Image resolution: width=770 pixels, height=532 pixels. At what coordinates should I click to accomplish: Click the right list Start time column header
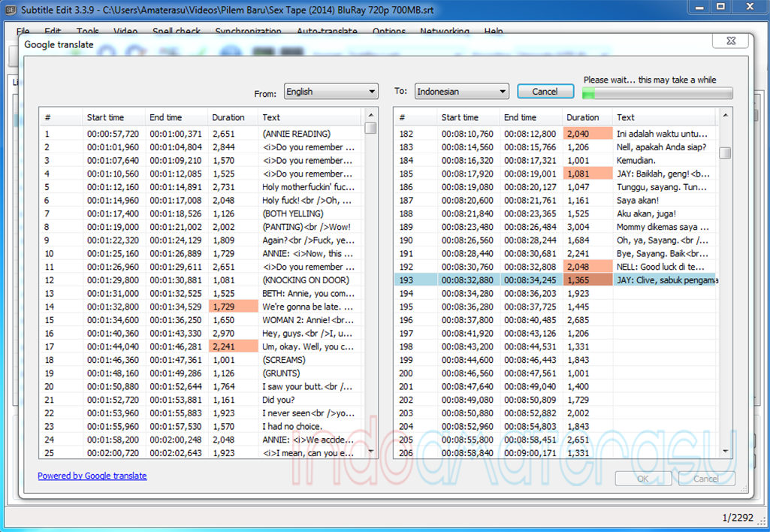pyautogui.click(x=469, y=117)
